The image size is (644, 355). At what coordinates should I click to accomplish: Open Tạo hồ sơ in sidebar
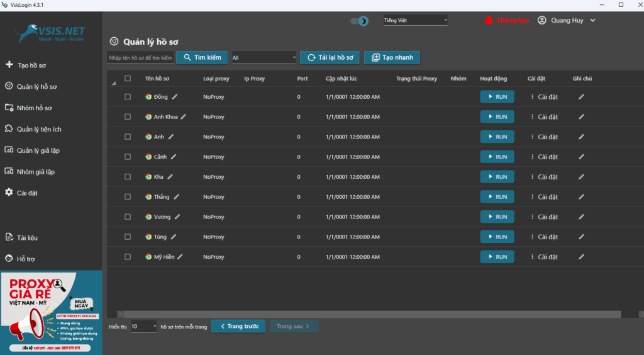pyautogui.click(x=31, y=65)
